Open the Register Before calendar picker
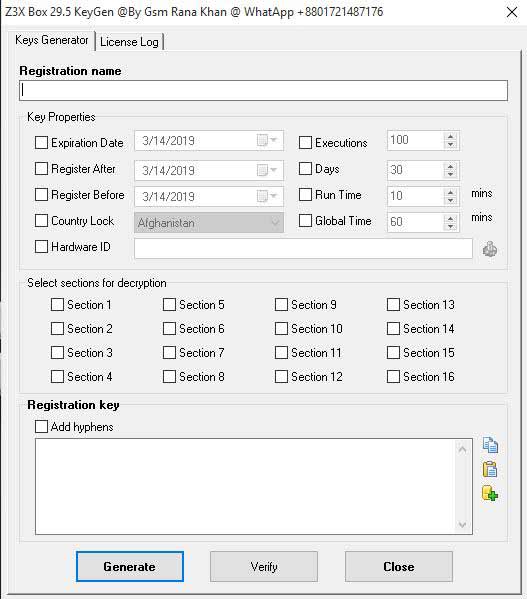 (x=267, y=196)
